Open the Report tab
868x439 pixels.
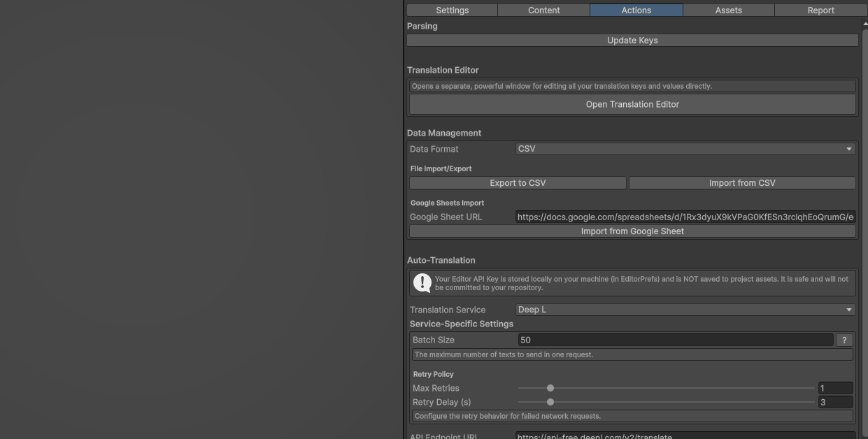pyautogui.click(x=820, y=10)
